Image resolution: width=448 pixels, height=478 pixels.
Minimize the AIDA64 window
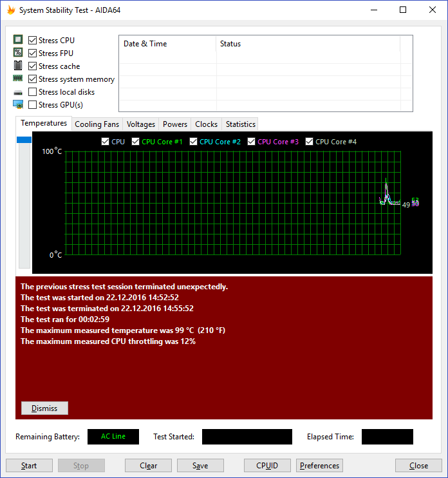[374, 10]
